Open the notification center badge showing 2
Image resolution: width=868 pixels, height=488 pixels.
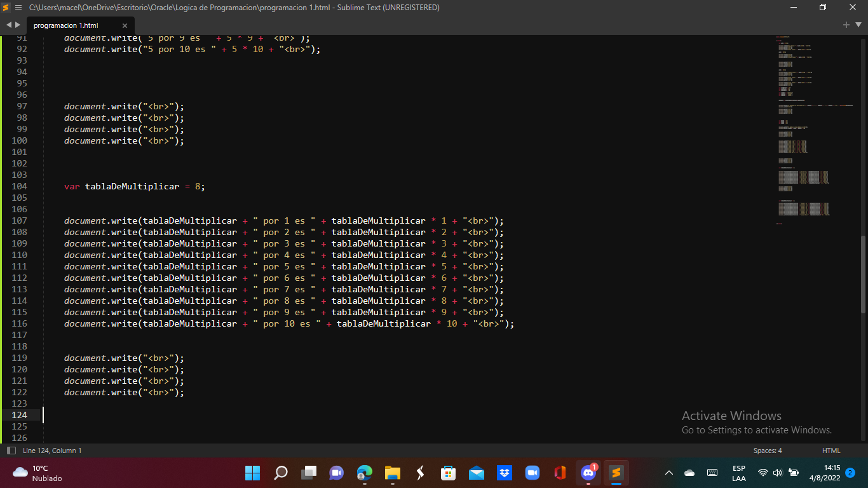click(850, 473)
